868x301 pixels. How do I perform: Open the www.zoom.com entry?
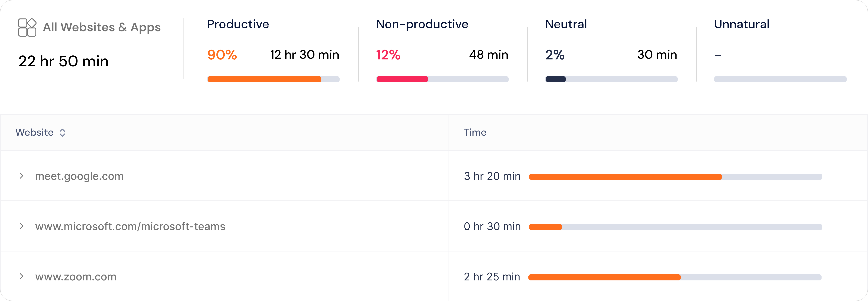click(x=76, y=277)
